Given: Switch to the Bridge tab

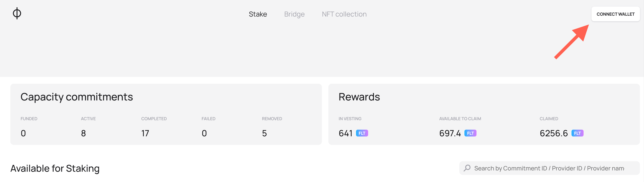Looking at the screenshot, I should tap(294, 14).
